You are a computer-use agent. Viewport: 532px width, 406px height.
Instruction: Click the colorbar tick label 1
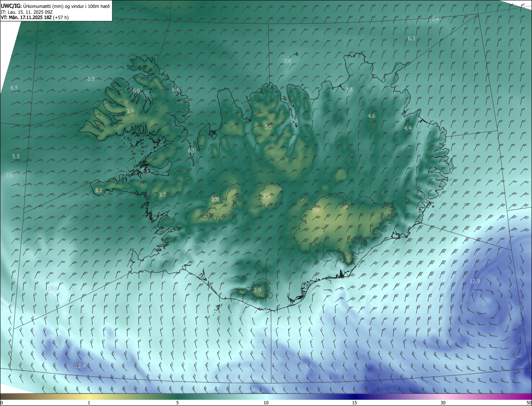[89, 403]
